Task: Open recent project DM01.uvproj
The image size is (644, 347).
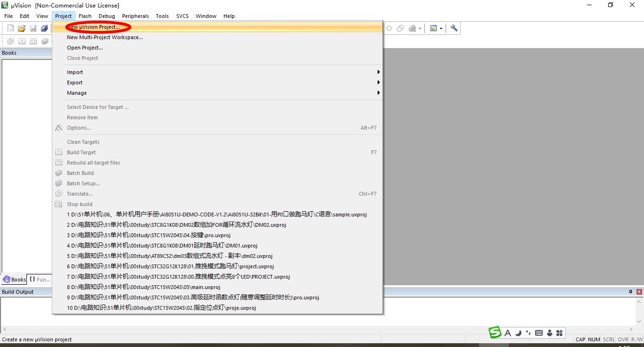Action: click(162, 246)
